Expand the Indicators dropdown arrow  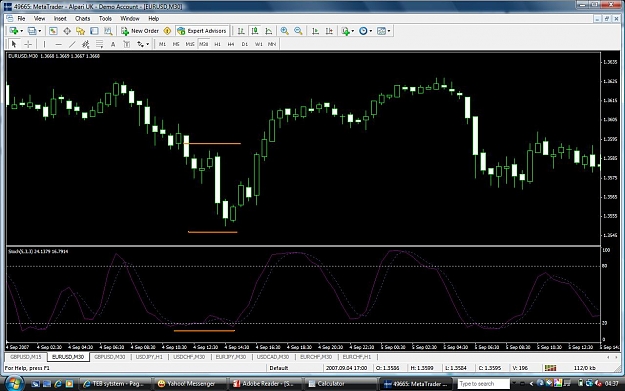[353, 31]
